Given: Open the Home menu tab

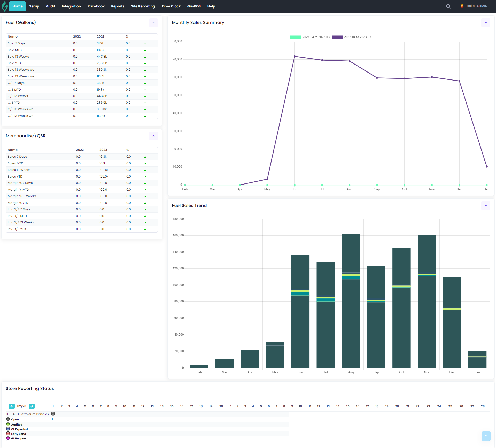Looking at the screenshot, I should click(18, 6).
